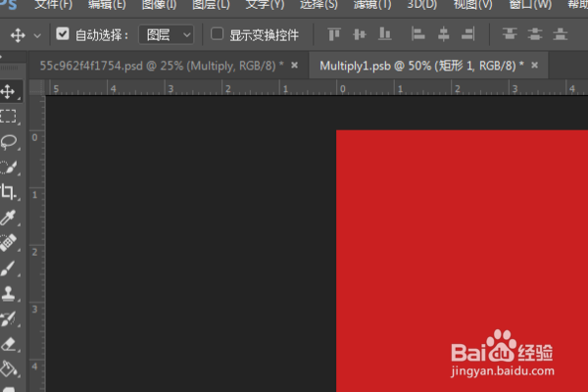The height and width of the screenshot is (392, 588).
Task: Click the red rectangle on the canvas
Action: pos(462,261)
